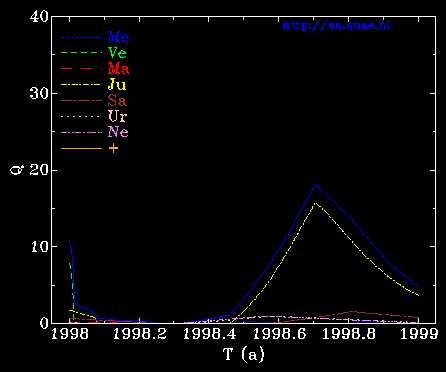
Task: Select the violet "Ne" legend label
Action: (x=118, y=132)
